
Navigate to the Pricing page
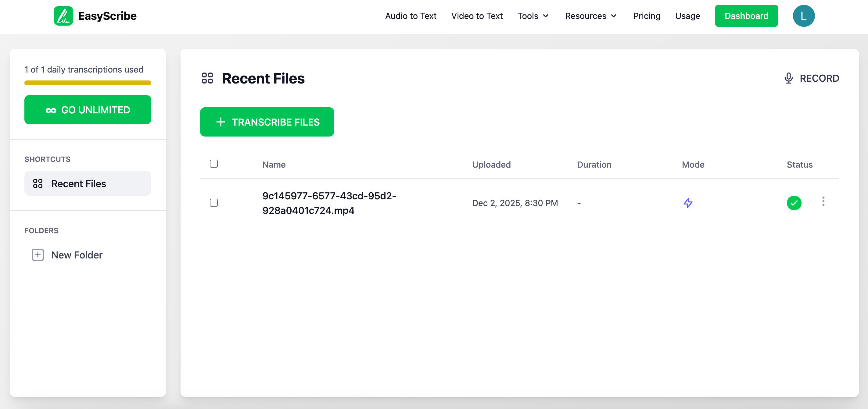pyautogui.click(x=646, y=16)
